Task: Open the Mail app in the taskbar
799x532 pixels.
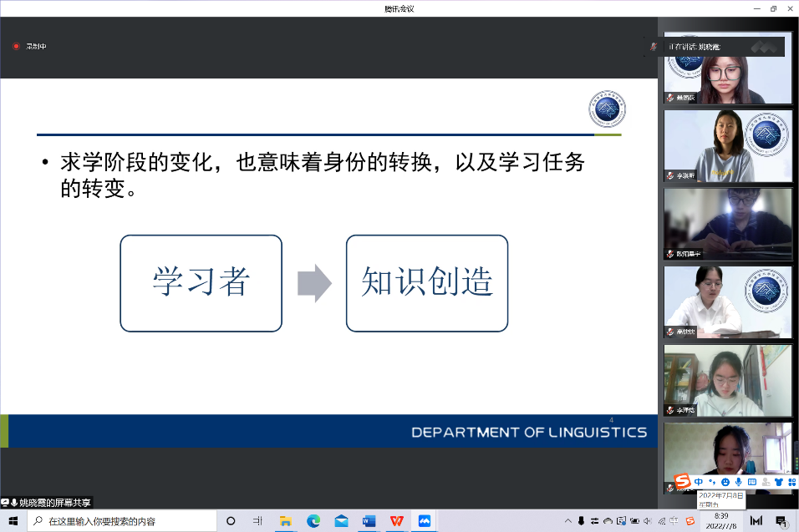Action: pyautogui.click(x=341, y=521)
